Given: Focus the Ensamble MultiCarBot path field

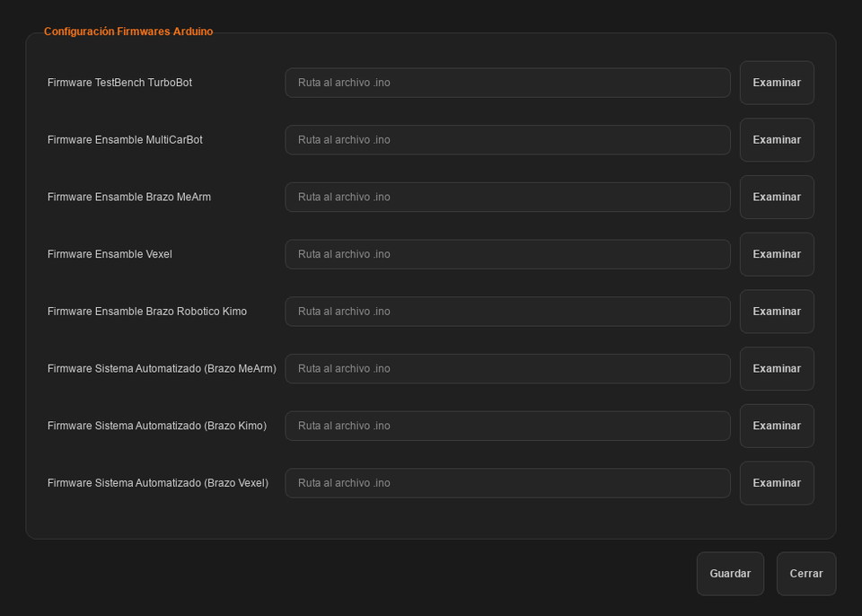Looking at the screenshot, I should click(507, 140).
